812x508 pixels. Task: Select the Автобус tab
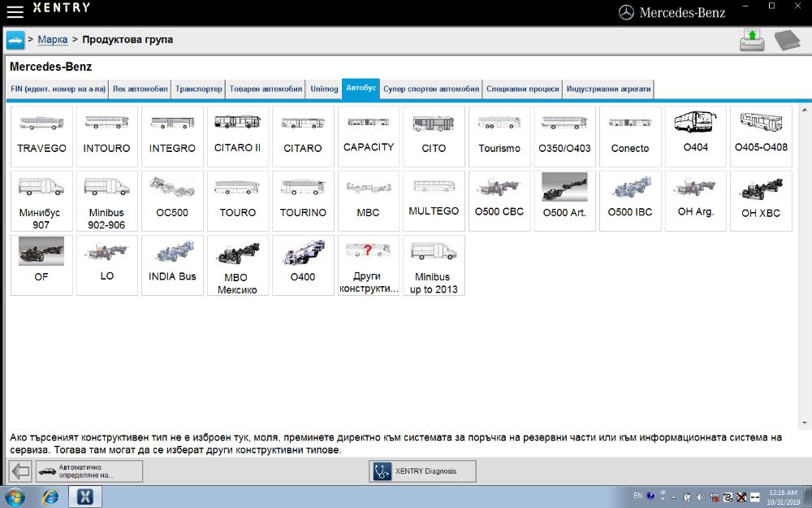pyautogui.click(x=361, y=88)
